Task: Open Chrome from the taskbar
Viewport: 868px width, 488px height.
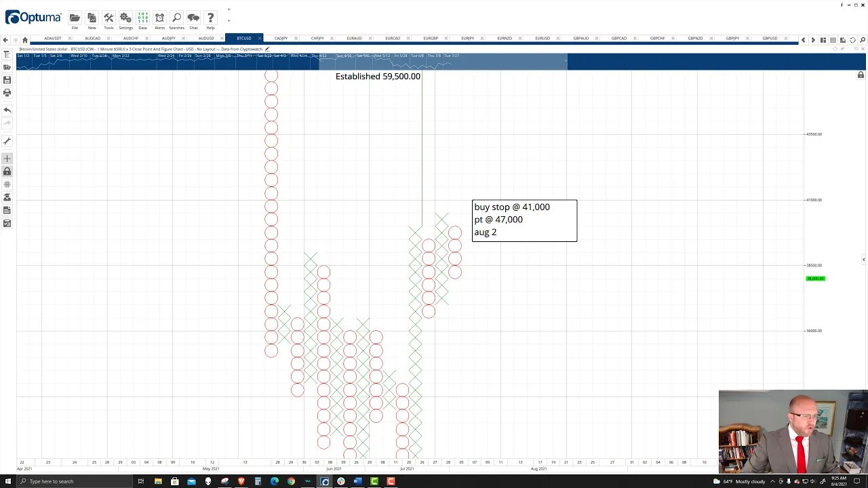Action: tap(291, 481)
